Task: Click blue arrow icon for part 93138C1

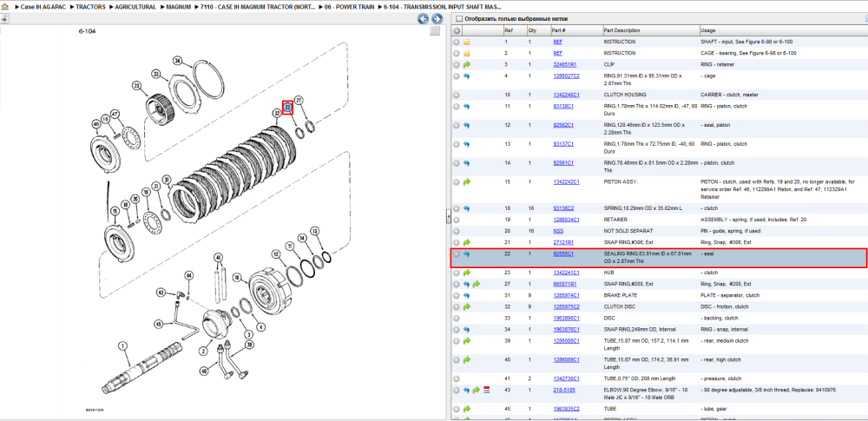Action: [x=467, y=106]
